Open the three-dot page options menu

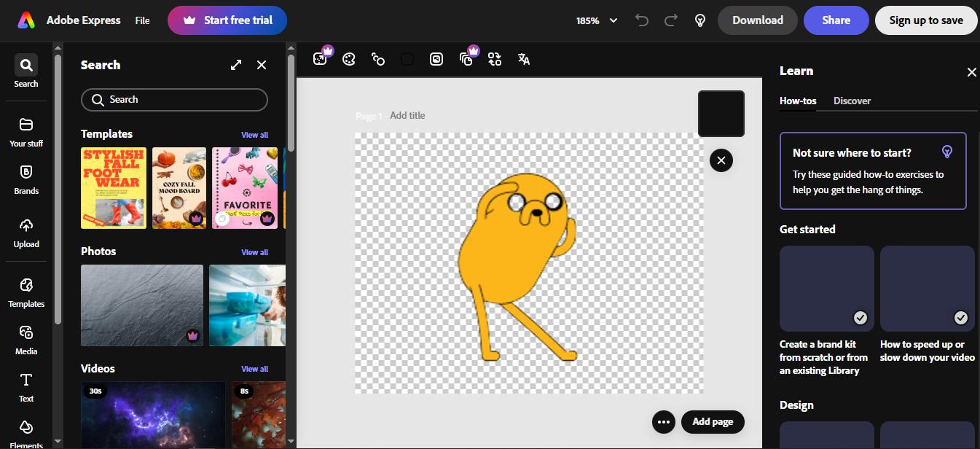pyautogui.click(x=664, y=421)
